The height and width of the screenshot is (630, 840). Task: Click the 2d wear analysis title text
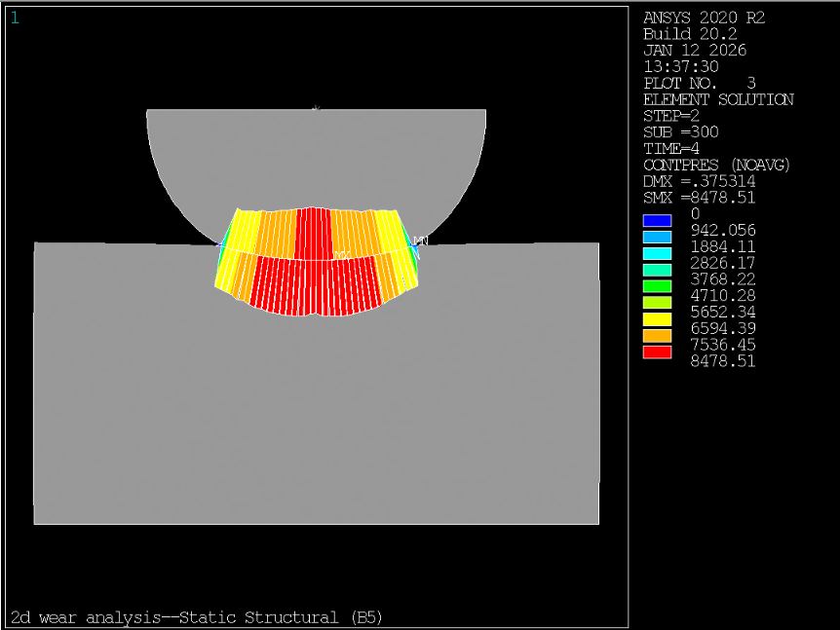pyautogui.click(x=196, y=617)
